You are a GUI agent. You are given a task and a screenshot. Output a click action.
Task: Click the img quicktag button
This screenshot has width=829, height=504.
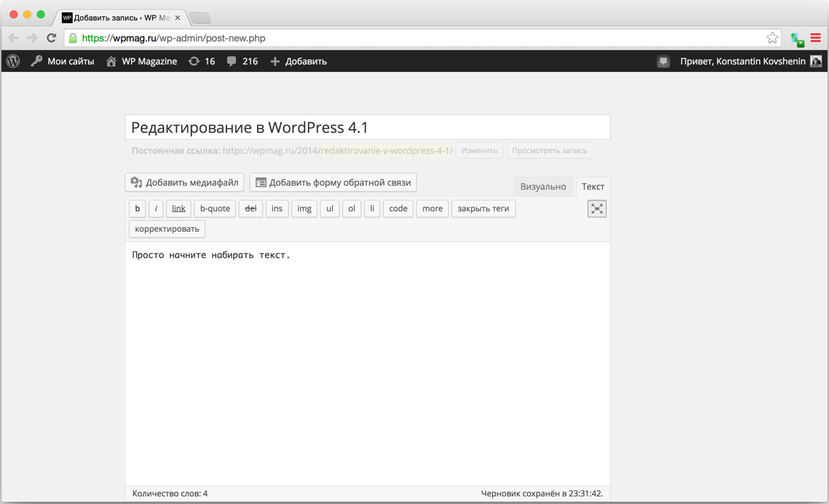[x=304, y=209]
